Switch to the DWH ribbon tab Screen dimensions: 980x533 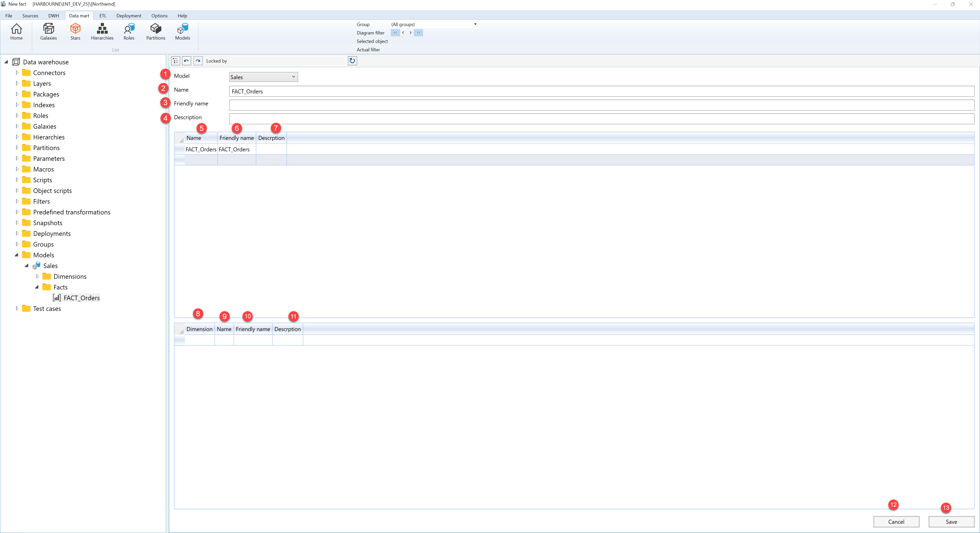point(54,16)
